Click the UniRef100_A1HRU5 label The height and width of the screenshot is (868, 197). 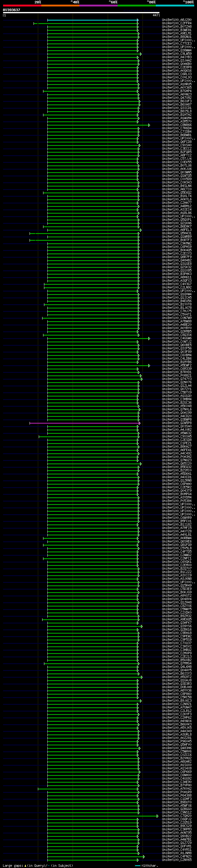177,84
